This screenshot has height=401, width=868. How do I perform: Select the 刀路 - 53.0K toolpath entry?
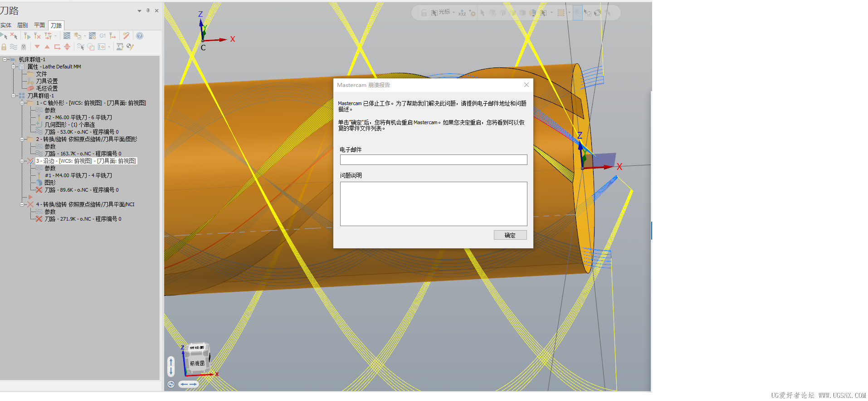coord(82,132)
